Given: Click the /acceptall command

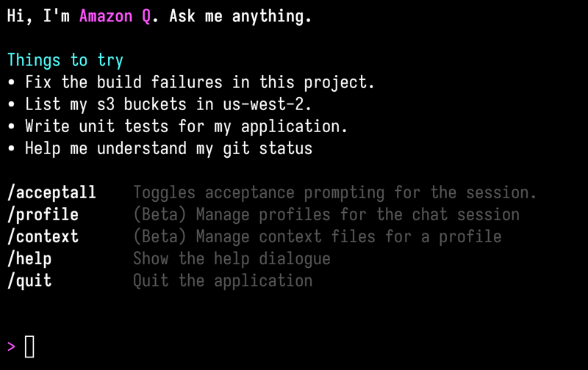Looking at the screenshot, I should point(52,192).
